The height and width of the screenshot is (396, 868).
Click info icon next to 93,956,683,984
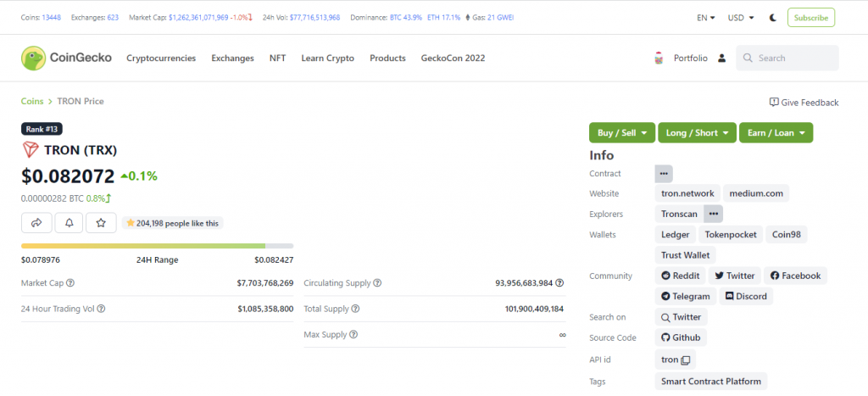pyautogui.click(x=559, y=283)
